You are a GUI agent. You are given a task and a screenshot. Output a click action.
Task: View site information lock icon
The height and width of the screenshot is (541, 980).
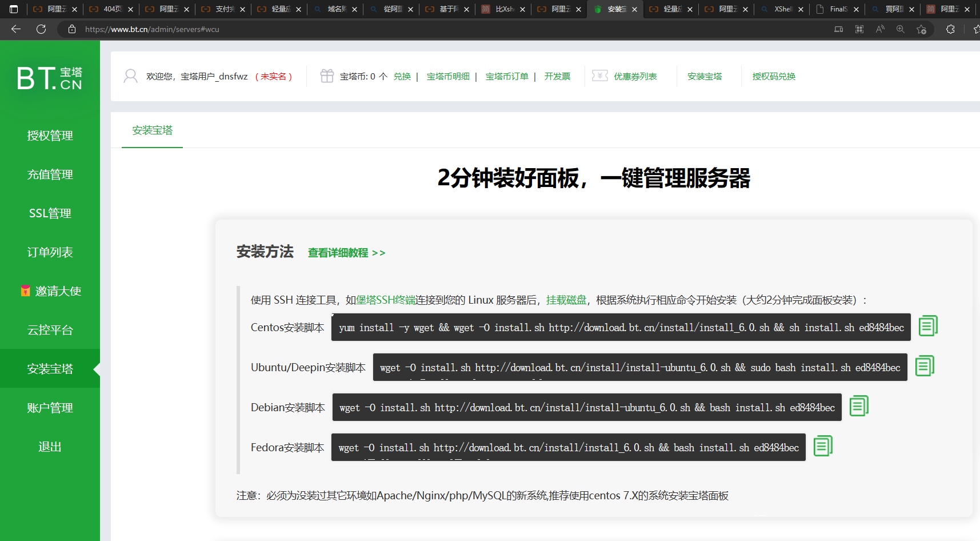coord(72,29)
